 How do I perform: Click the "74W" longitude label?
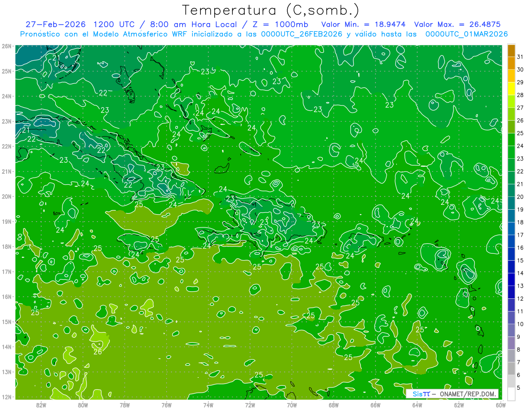click(208, 404)
